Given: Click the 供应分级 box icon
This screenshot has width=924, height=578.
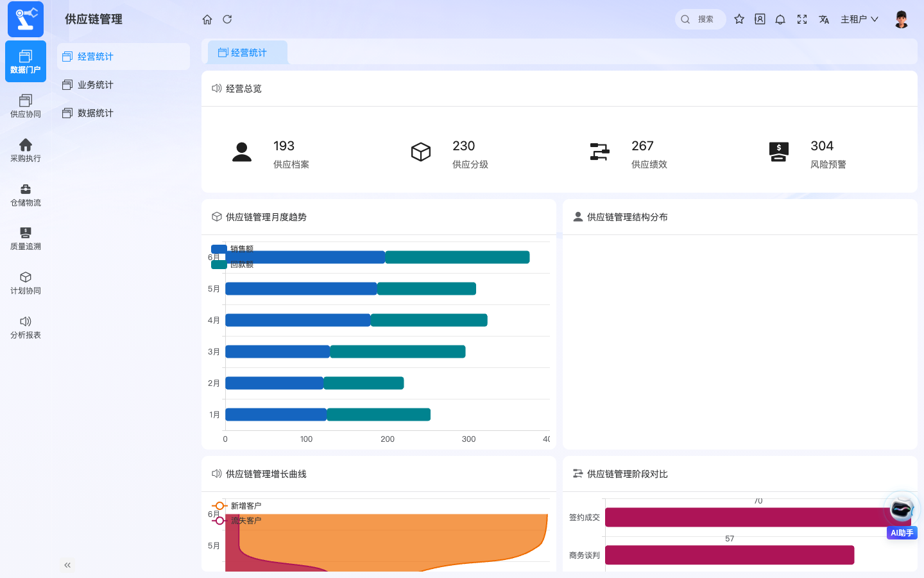Looking at the screenshot, I should [x=421, y=152].
